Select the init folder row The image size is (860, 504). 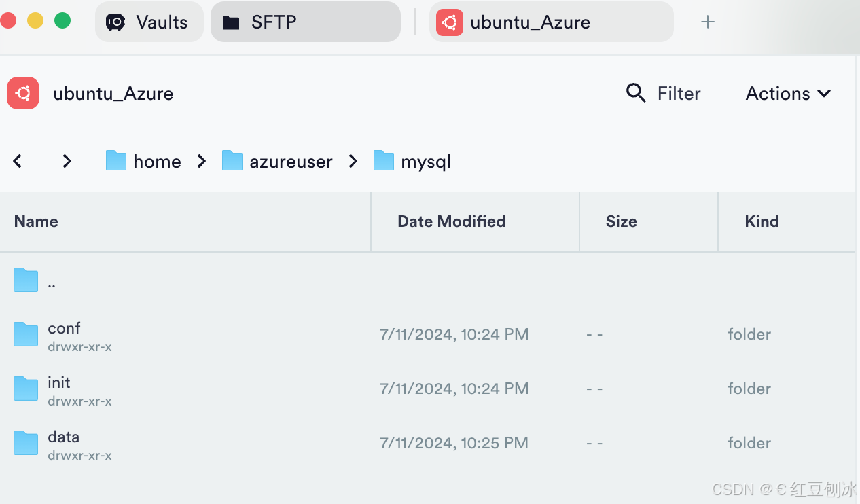tap(428, 389)
